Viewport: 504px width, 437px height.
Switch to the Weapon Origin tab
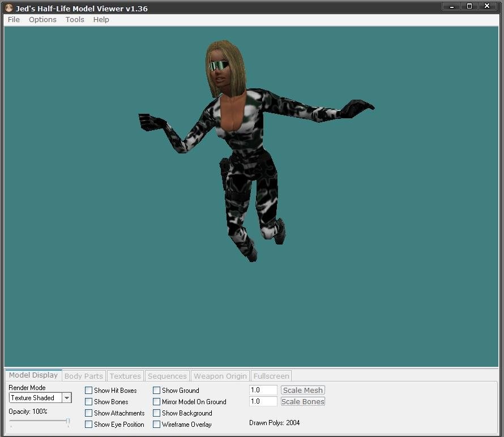220,376
